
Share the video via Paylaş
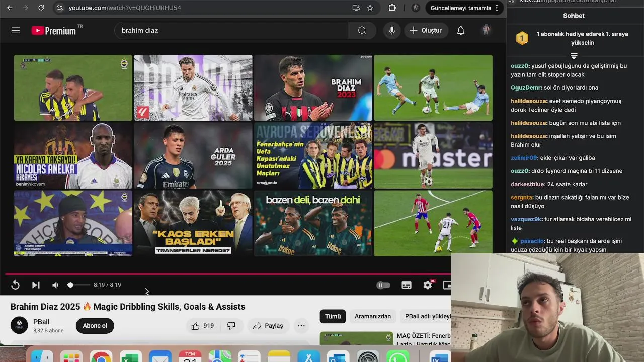pyautogui.click(x=268, y=326)
